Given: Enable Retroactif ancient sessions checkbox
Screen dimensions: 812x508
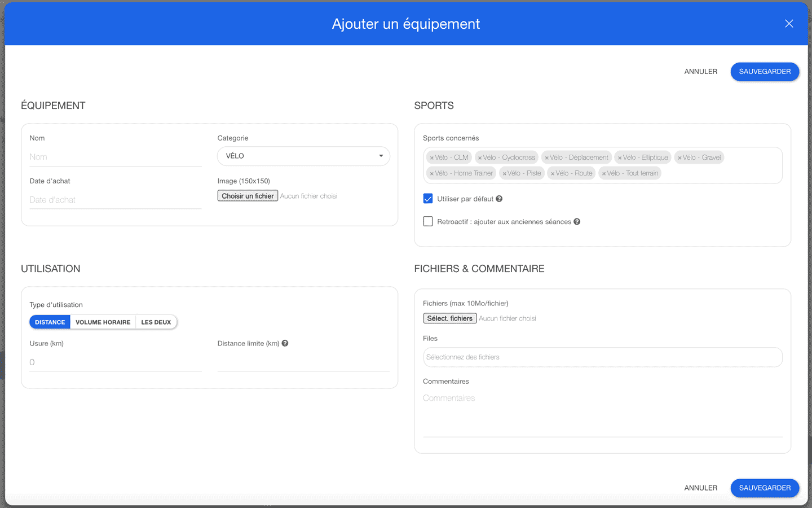Looking at the screenshot, I should point(428,222).
